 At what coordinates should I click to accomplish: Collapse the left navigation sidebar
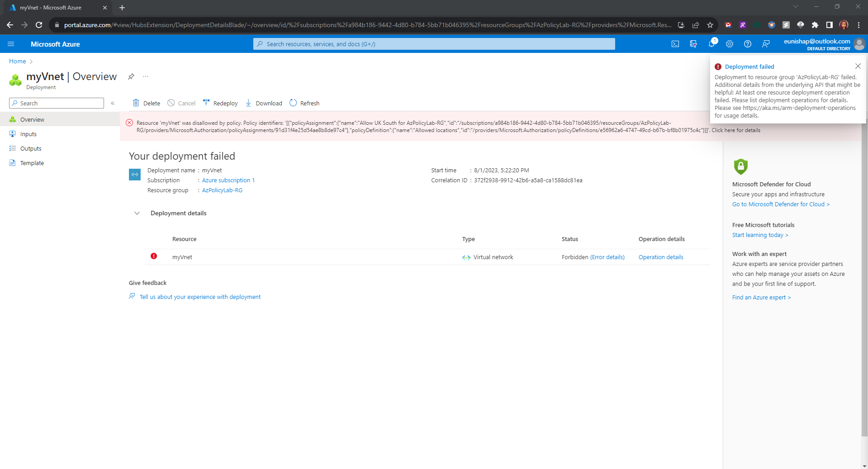(x=113, y=103)
